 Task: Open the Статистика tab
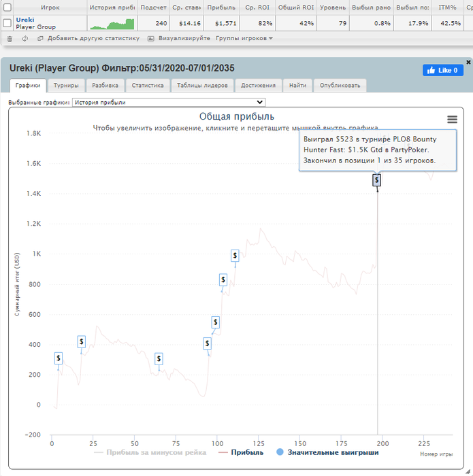coord(148,85)
